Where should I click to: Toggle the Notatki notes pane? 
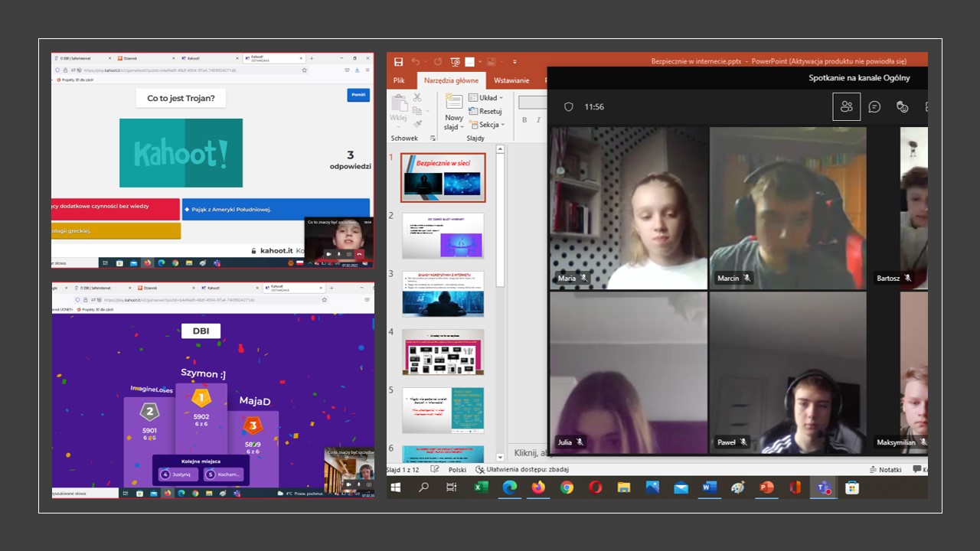point(886,469)
